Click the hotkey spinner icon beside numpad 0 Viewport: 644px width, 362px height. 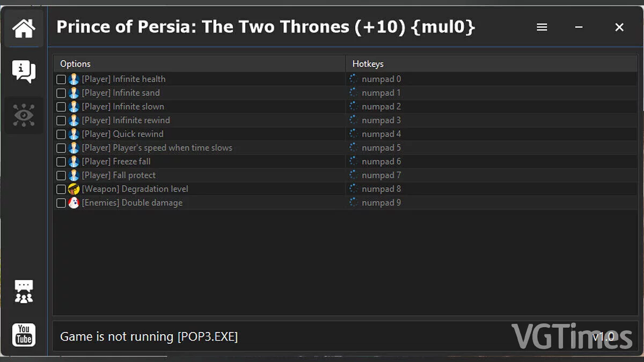click(x=354, y=79)
